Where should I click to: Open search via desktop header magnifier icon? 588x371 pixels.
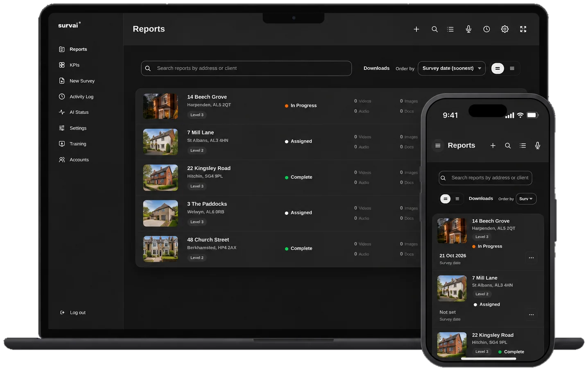(434, 29)
